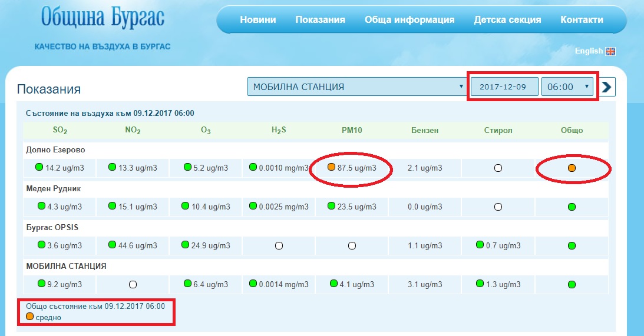Viewport: 644px width, 336px height.
Task: Open the Показания menu item
Action: click(321, 19)
